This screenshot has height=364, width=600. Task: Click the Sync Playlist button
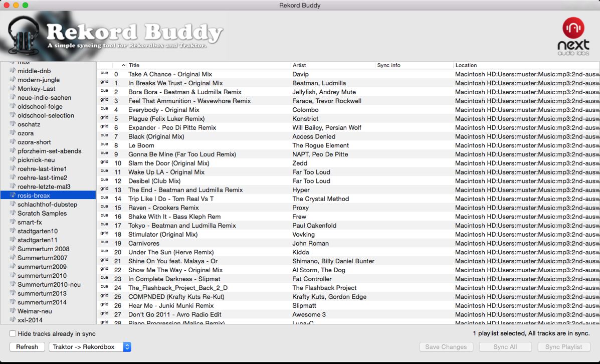[x=563, y=347]
